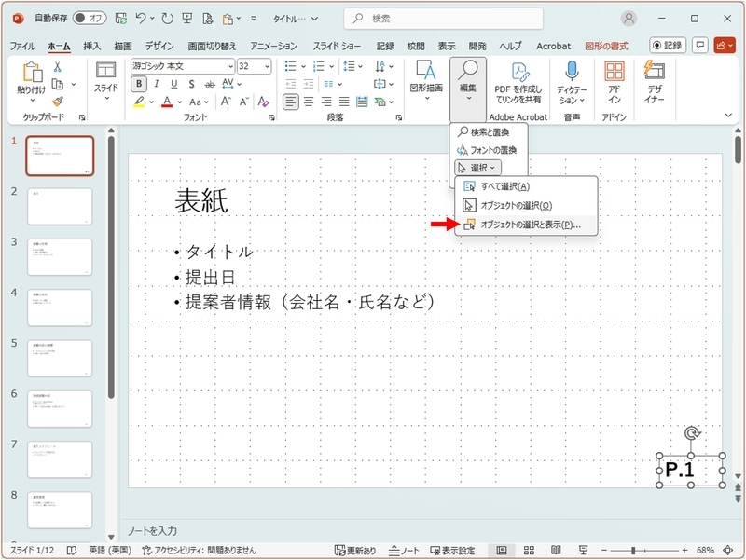Click the Comments speech bubble icon
The width and height of the screenshot is (746, 560).
tap(700, 45)
